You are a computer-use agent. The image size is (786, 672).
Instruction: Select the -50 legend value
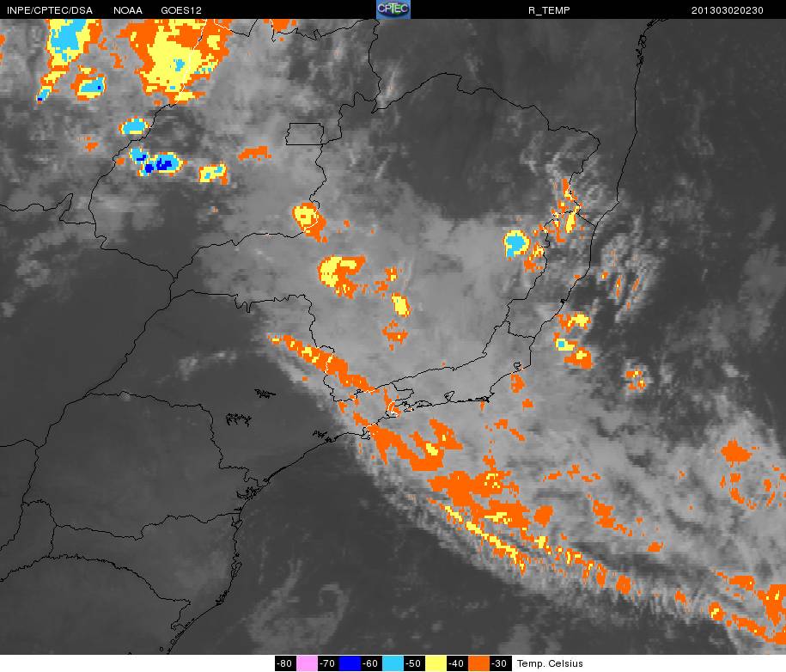tap(415, 663)
